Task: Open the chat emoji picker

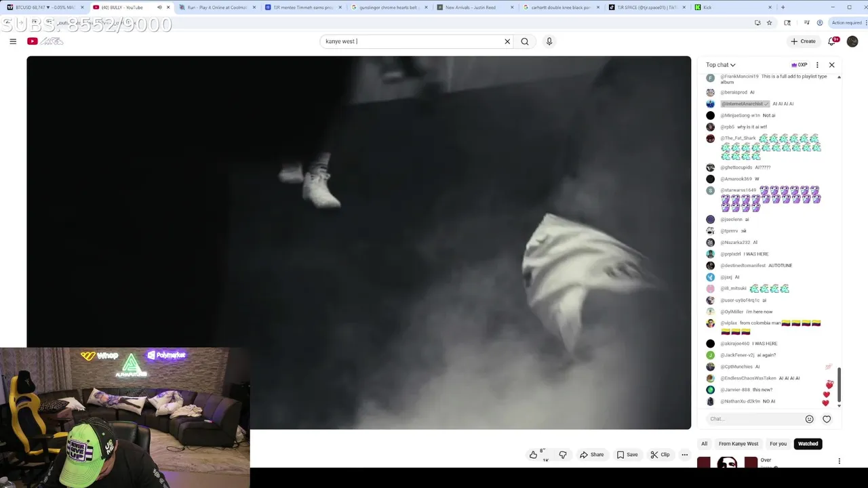Action: 809,419
